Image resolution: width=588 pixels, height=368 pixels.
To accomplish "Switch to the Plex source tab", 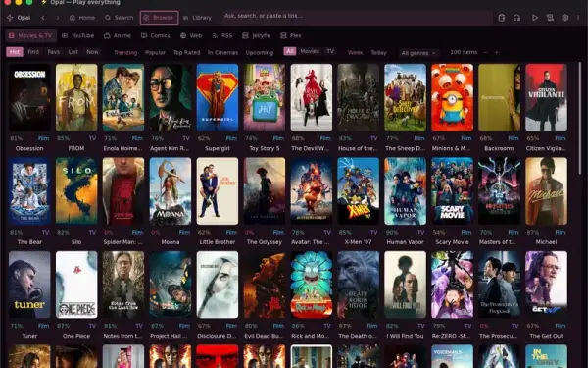I will click(x=291, y=35).
